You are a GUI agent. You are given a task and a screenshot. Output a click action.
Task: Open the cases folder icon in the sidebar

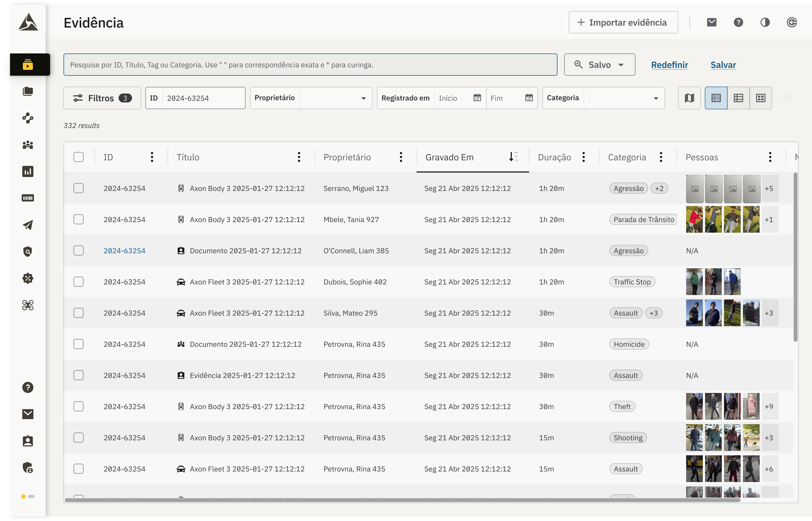tap(28, 91)
